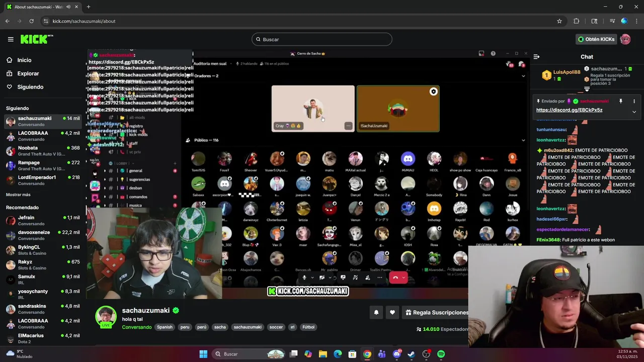The width and height of the screenshot is (644, 362).
Task: Open Jefrain recommended channel
Action: tap(43, 220)
